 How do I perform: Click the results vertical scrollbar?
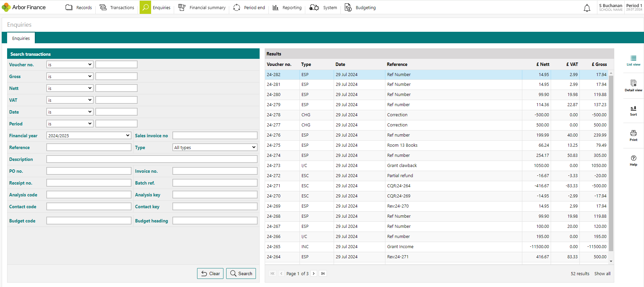tap(611, 163)
